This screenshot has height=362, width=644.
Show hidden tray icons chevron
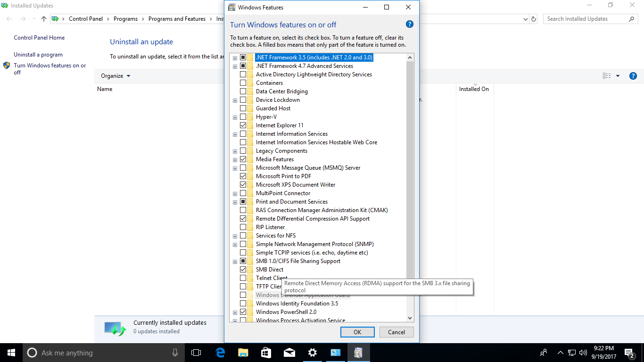[561, 353]
